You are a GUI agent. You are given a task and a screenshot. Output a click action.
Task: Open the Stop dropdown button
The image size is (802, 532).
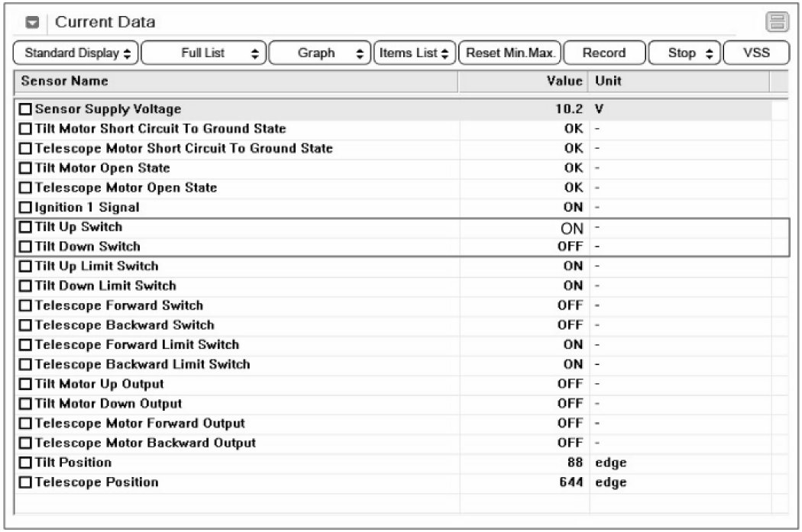coord(682,53)
